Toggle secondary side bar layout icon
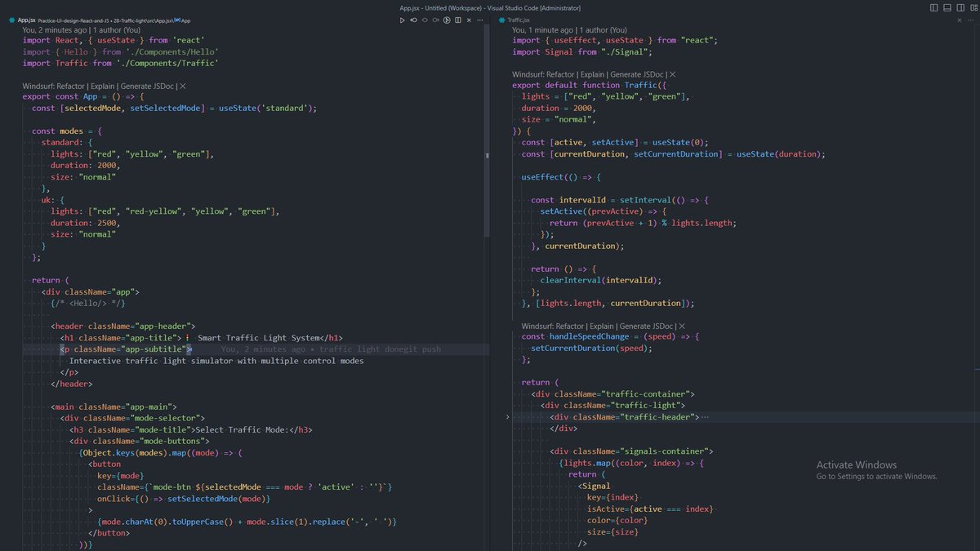This screenshot has width=980, height=551. pyautogui.click(x=960, y=7)
